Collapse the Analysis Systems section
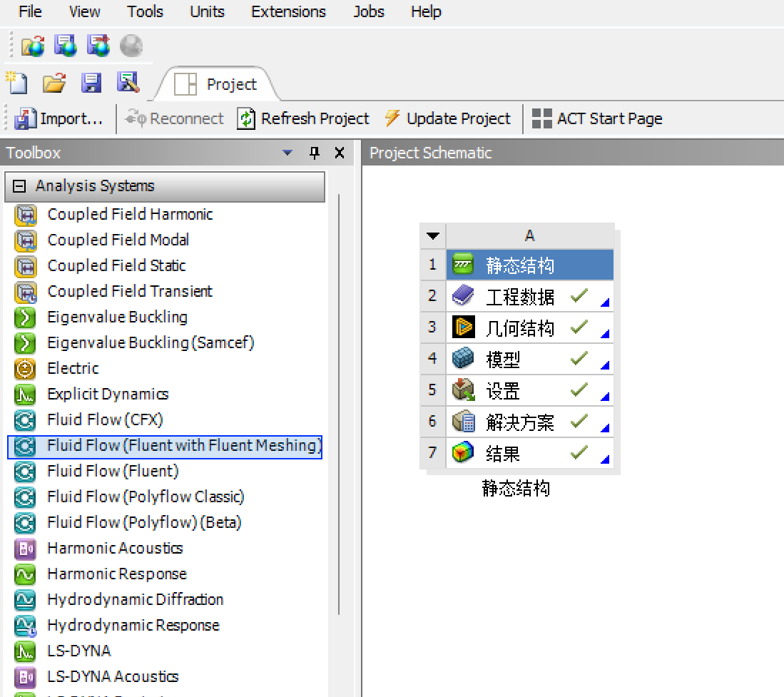The width and height of the screenshot is (784, 697). 19,186
